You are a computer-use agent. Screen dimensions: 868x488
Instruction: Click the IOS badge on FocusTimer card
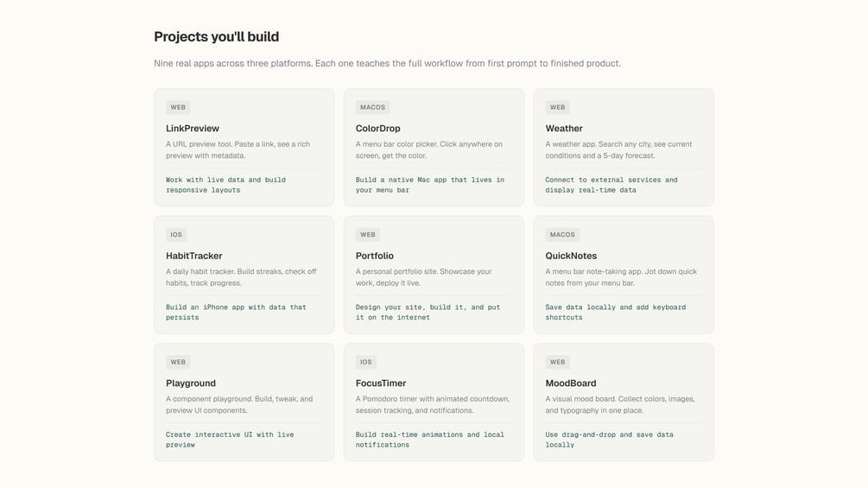[366, 363]
